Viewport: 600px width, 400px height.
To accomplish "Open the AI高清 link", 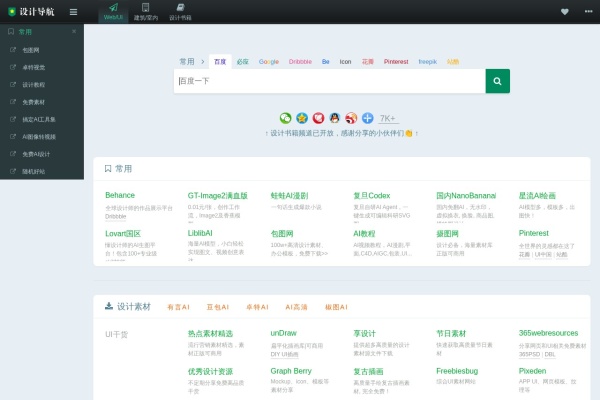I will click(297, 307).
